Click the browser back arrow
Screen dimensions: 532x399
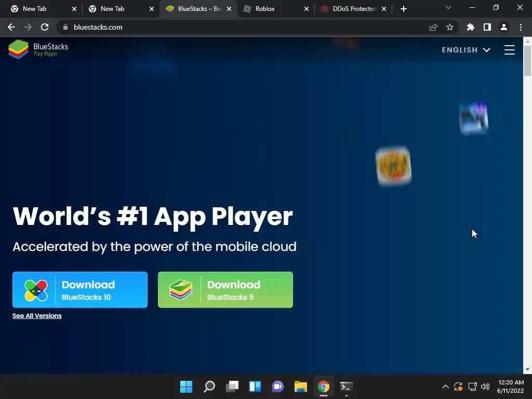11,27
